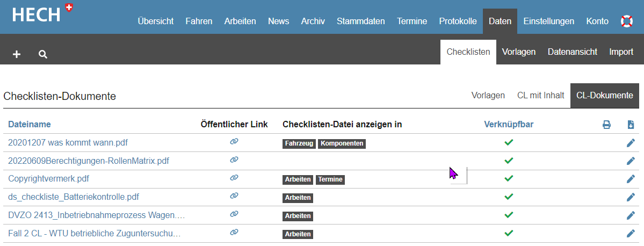Click the printer icon in table header
644x246 pixels.
(606, 125)
